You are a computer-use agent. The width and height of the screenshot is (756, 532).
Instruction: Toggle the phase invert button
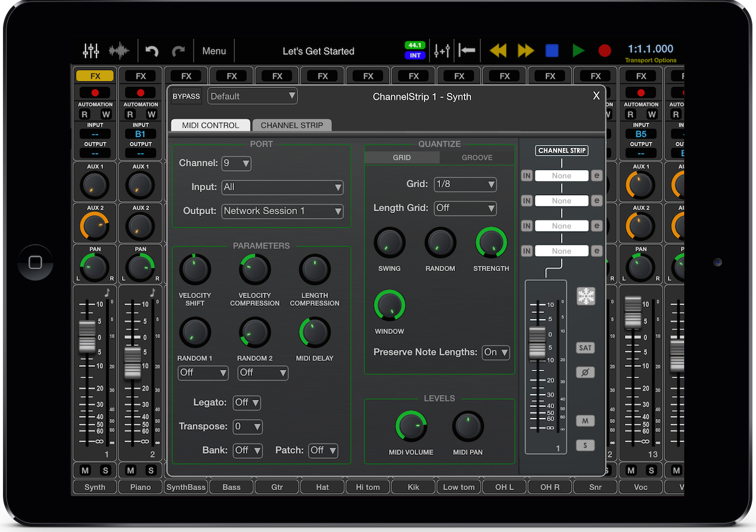tap(585, 372)
